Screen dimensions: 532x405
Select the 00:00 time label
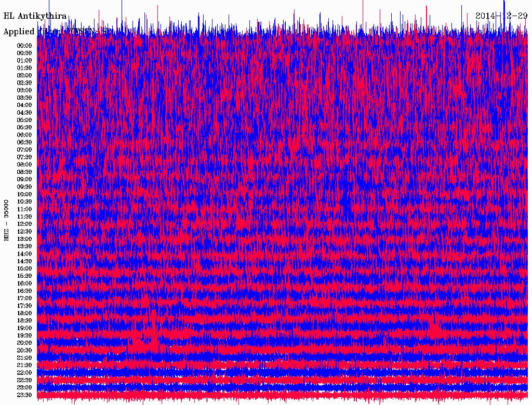(x=24, y=46)
